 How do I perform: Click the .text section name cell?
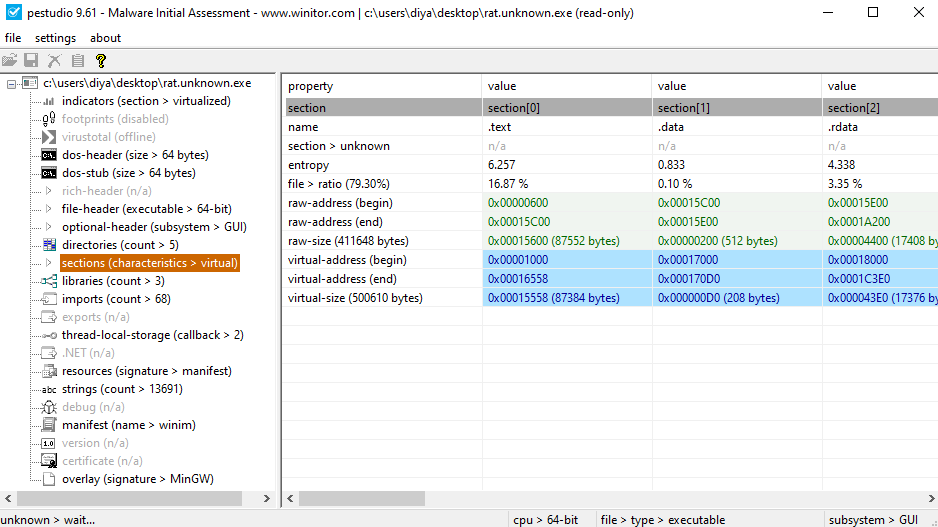tap(567, 127)
